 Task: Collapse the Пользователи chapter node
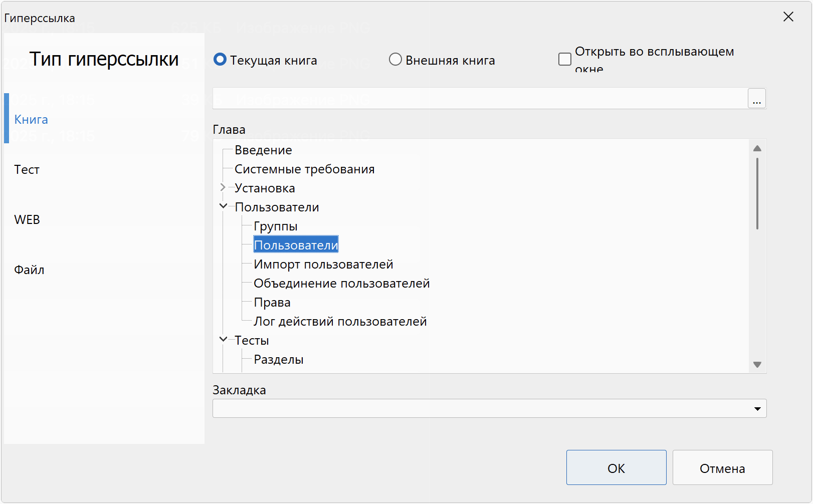(223, 206)
